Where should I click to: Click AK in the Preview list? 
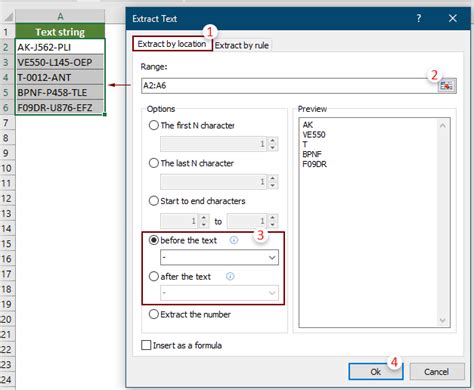(308, 125)
